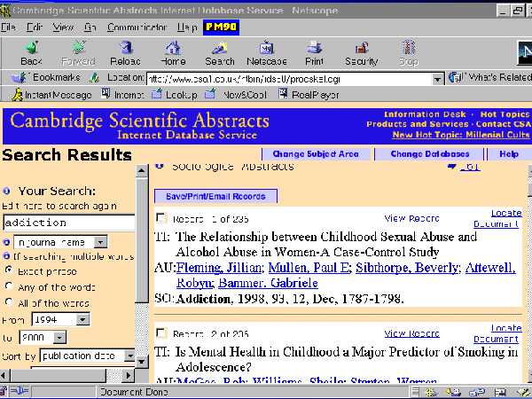Open the author link Fleming, Jillian

coord(219,268)
